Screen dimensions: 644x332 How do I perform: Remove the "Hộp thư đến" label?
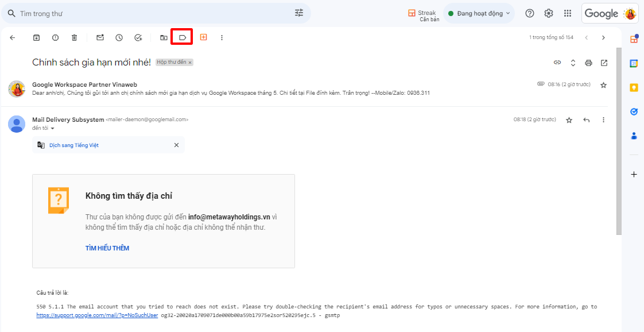click(x=190, y=62)
